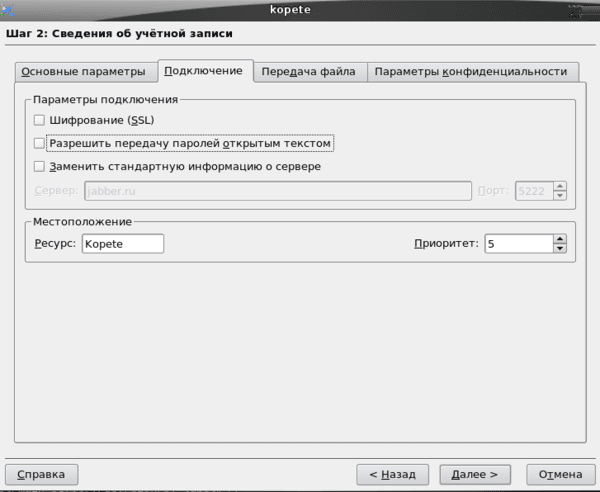Click the Kopete window icon in title bar
This screenshot has height=492, width=600.
tap(7, 10)
